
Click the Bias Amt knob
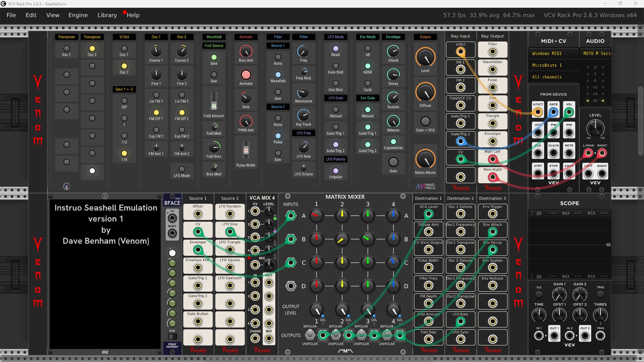tap(246, 52)
